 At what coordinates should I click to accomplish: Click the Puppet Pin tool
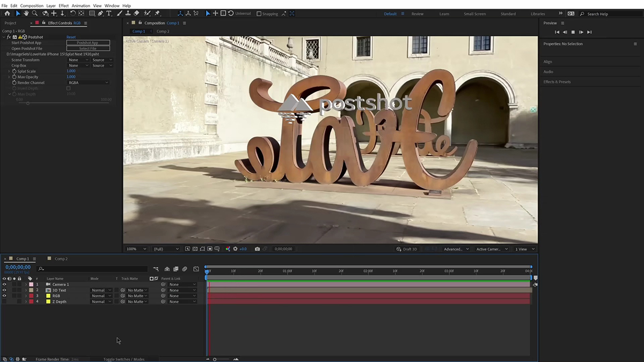pyautogui.click(x=157, y=13)
